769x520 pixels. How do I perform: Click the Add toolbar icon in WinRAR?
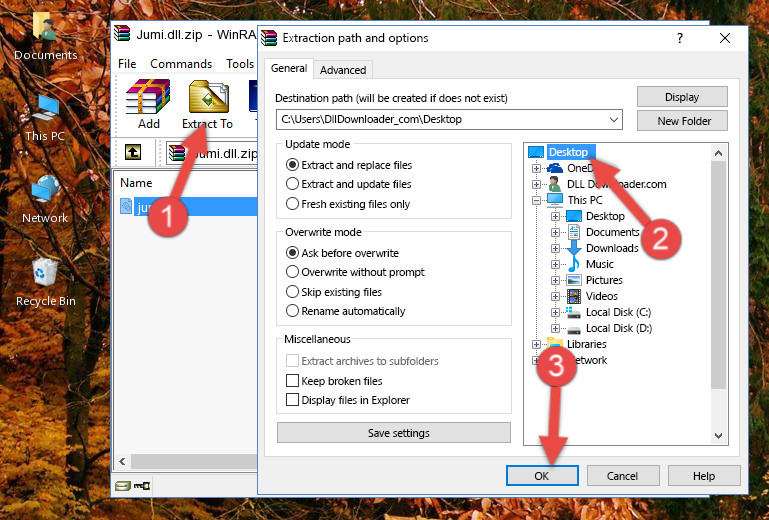[148, 104]
